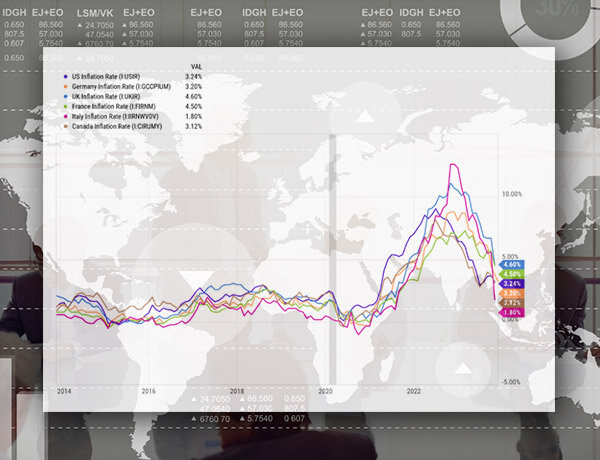This screenshot has width=600, height=460.
Task: Click the 10.00% y-axis label
Action: pyautogui.click(x=512, y=194)
